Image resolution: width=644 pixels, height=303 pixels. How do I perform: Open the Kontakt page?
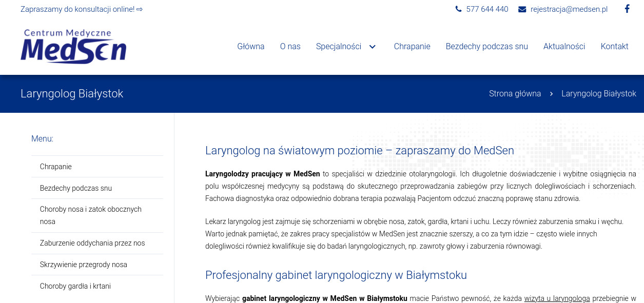(614, 46)
